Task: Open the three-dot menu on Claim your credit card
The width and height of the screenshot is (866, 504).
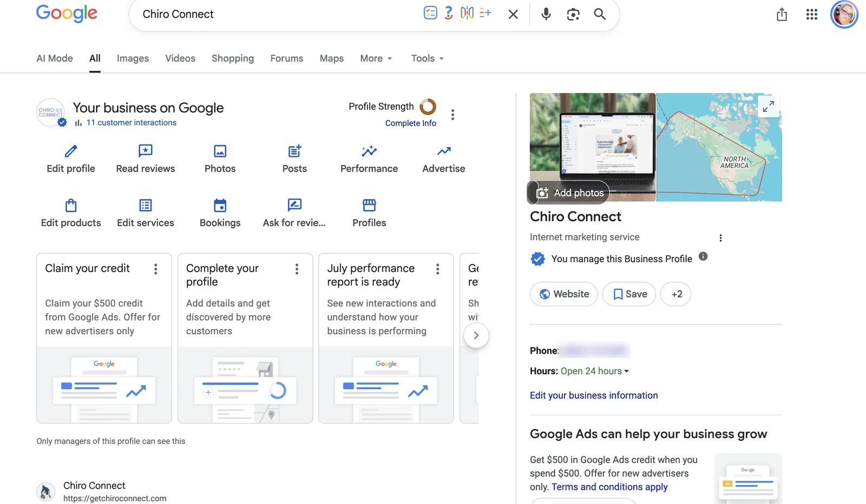Action: 156,269
